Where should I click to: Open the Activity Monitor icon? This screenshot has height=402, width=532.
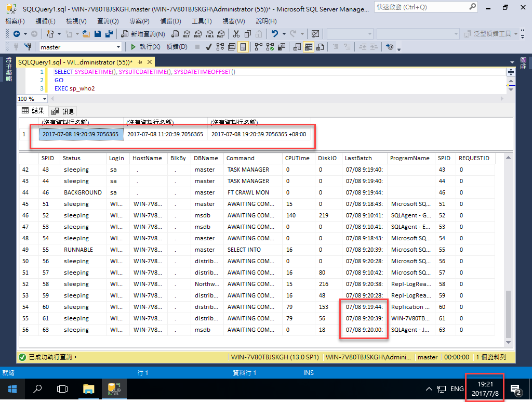click(x=315, y=34)
